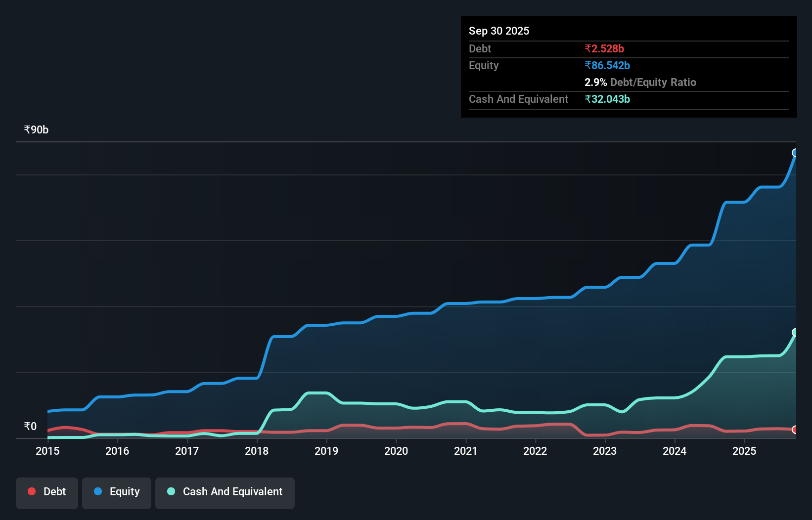
Task: Click the red debt endpoint marker
Action: point(795,430)
